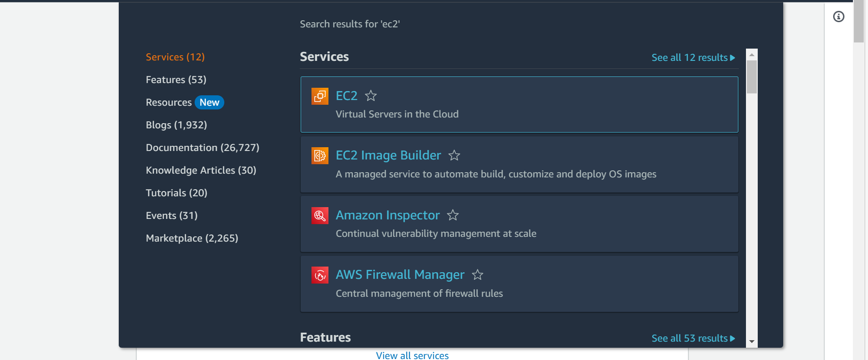Open the EC2 Image Builder link
The width and height of the screenshot is (868, 360).
pyautogui.click(x=388, y=155)
